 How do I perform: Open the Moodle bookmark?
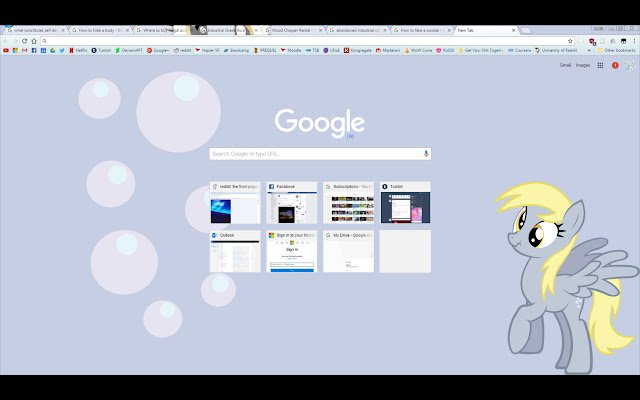291,51
